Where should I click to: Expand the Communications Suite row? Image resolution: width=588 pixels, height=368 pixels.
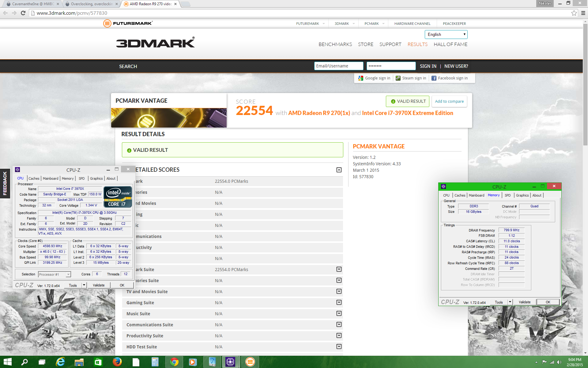coord(339,324)
